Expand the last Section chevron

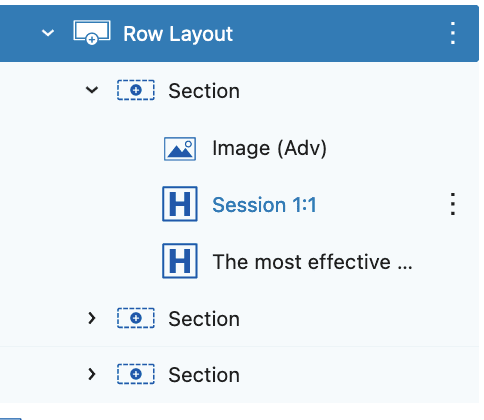(x=92, y=374)
